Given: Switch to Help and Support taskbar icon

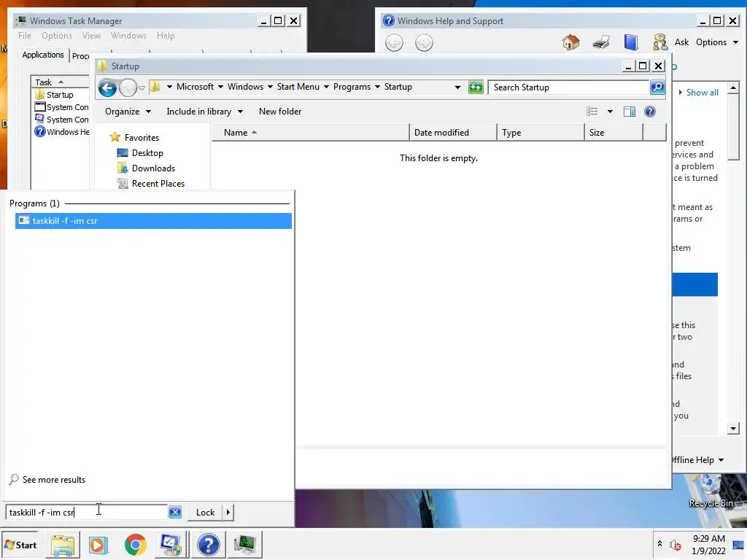Looking at the screenshot, I should coord(208,545).
